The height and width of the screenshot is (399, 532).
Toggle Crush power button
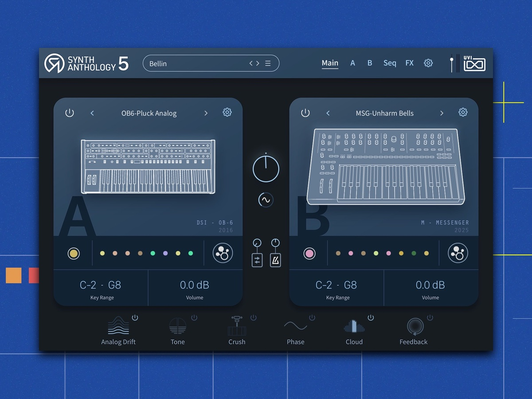(254, 317)
